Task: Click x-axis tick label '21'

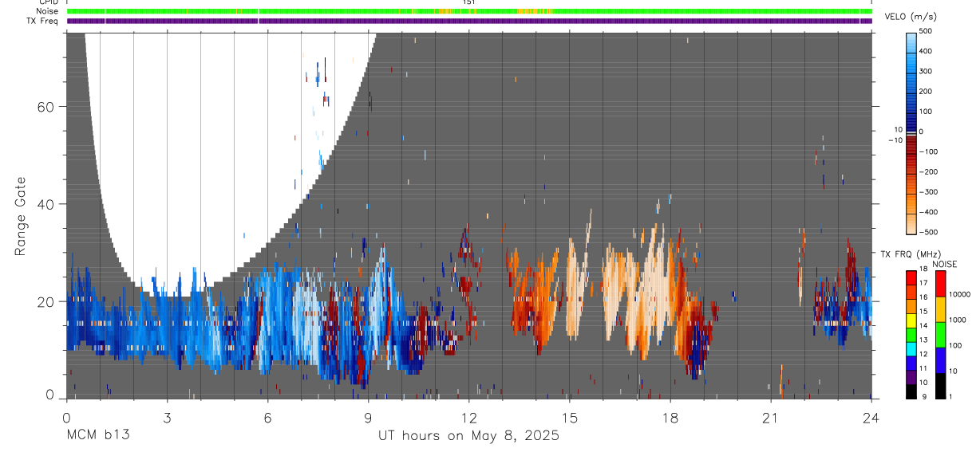Action: click(770, 418)
